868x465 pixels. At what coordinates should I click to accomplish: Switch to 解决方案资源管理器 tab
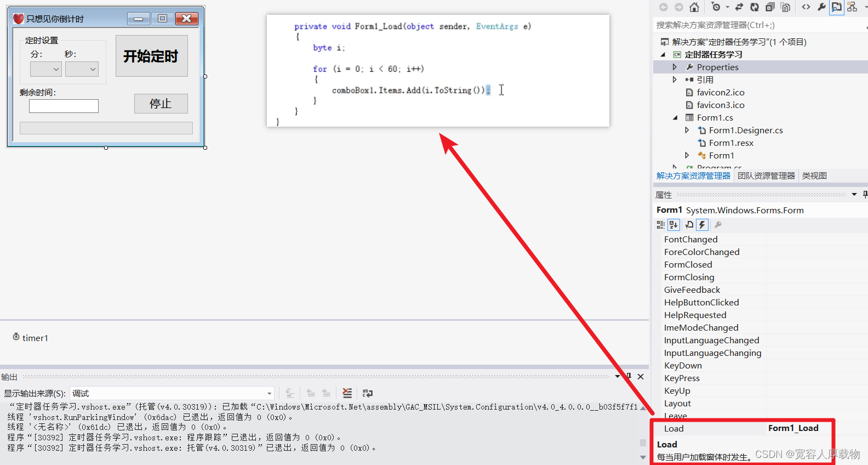693,175
